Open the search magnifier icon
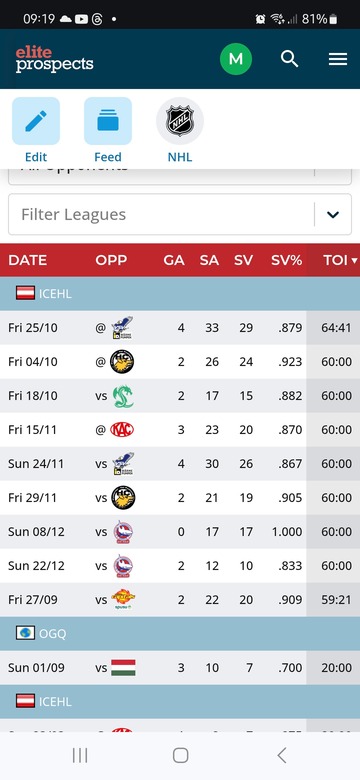The height and width of the screenshot is (780, 360). click(x=289, y=59)
